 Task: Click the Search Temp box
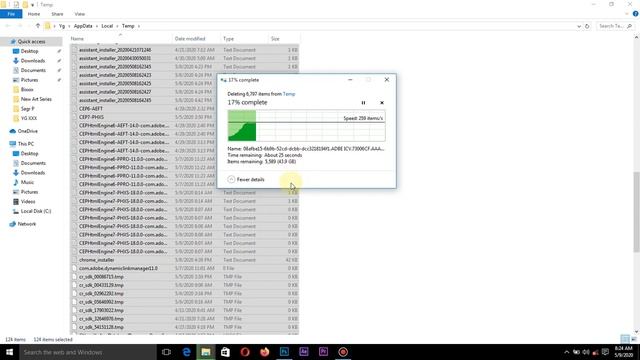pos(615,26)
